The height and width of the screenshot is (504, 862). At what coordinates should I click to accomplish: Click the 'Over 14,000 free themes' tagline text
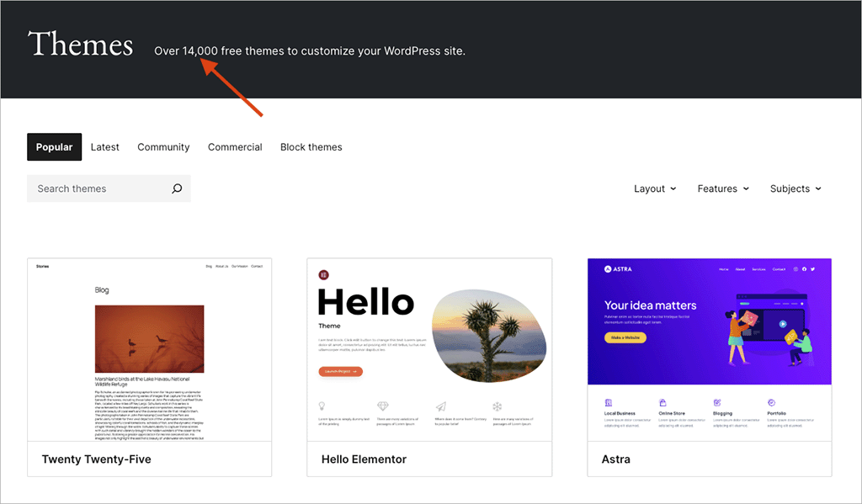[x=310, y=50]
